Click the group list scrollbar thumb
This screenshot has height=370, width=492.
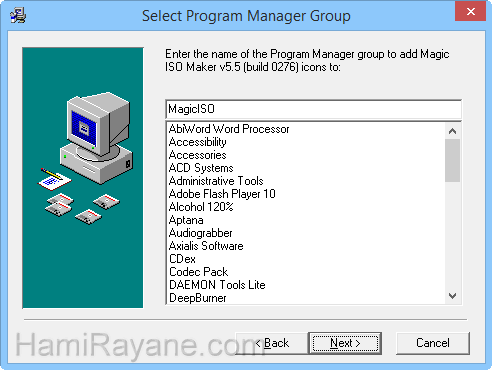coord(452,160)
